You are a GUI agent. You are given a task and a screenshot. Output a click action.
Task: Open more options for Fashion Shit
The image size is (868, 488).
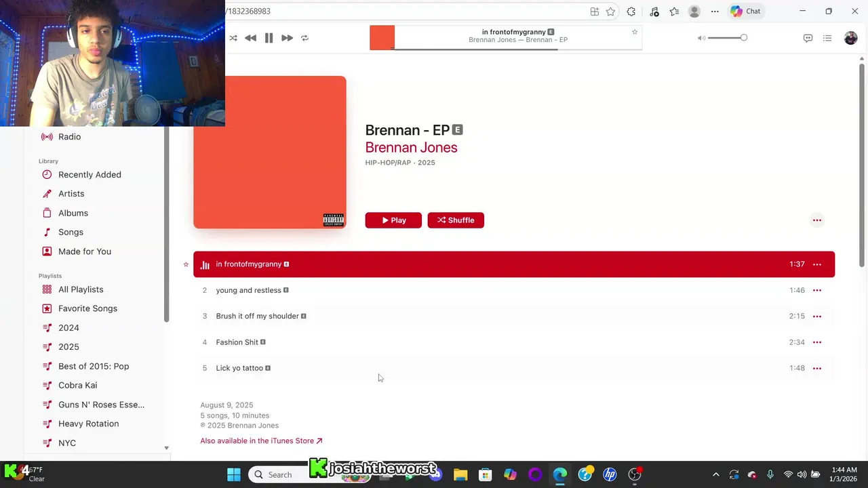coord(817,342)
